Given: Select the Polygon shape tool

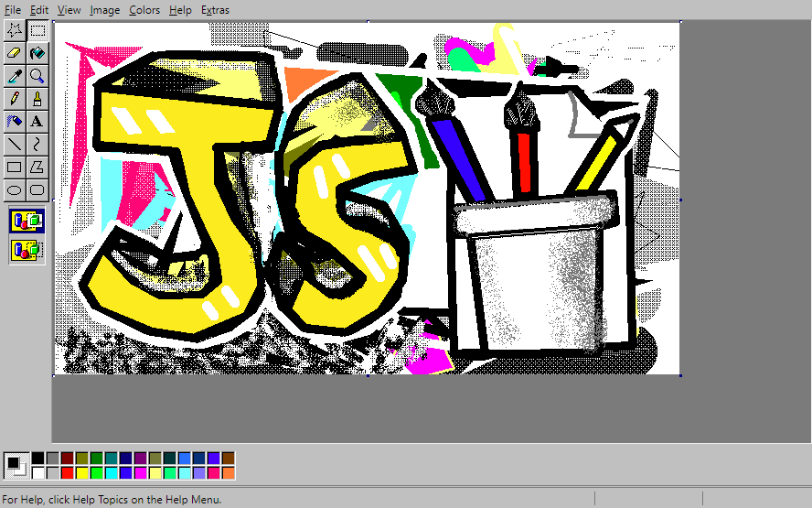Looking at the screenshot, I should click(37, 167).
